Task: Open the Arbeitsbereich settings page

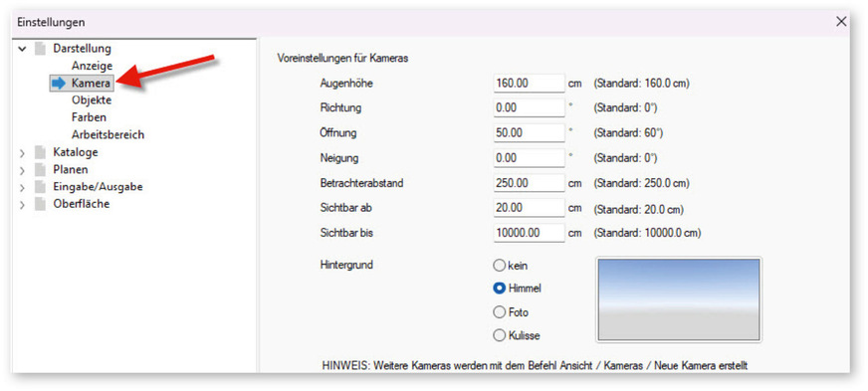Action: click(108, 134)
